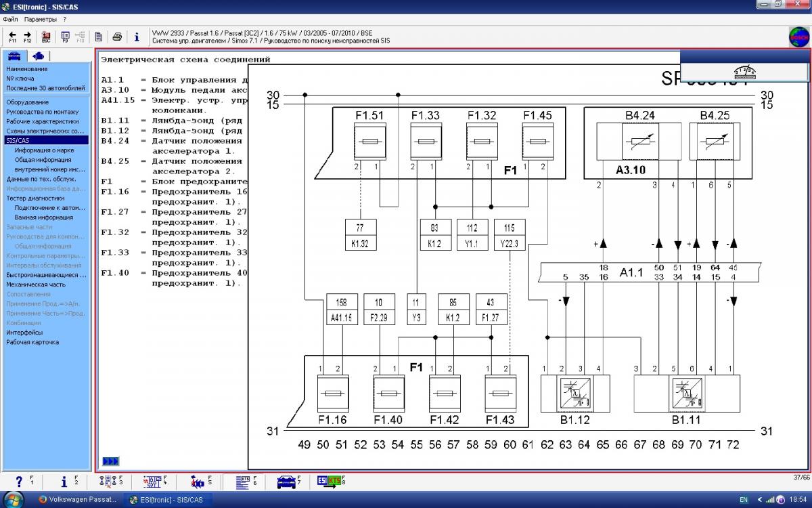Click ESI[tronic] - SIS/CAS taskbar button
This screenshot has height=508, width=812.
(168, 499)
